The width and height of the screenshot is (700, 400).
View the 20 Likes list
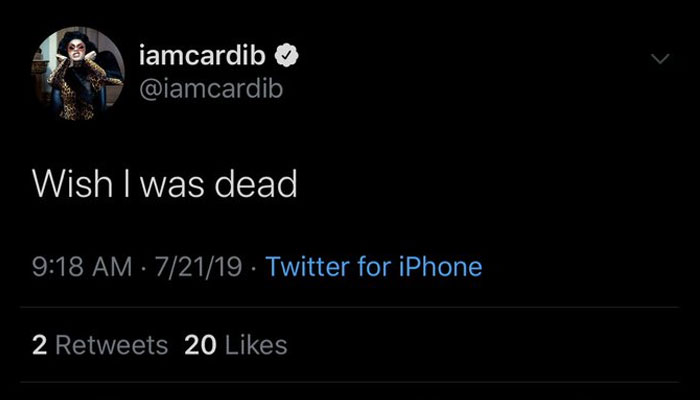coord(236,345)
